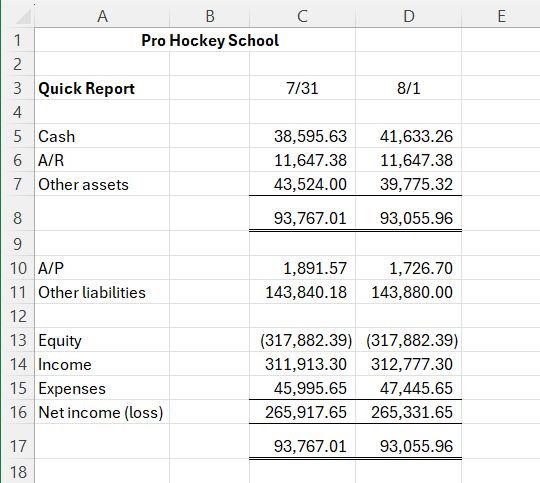
Task: Click the Expenses label cell
Action: 102,388
